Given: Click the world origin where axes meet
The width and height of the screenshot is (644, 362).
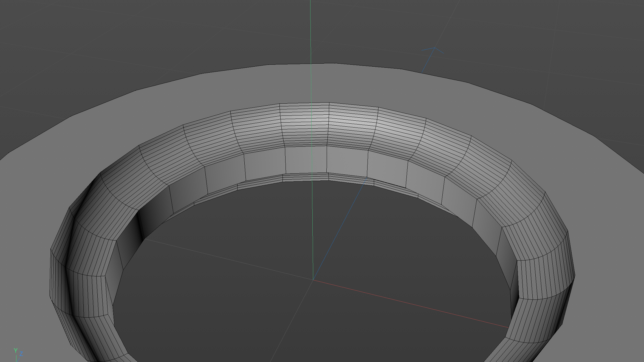Looking at the screenshot, I should click(x=313, y=280).
